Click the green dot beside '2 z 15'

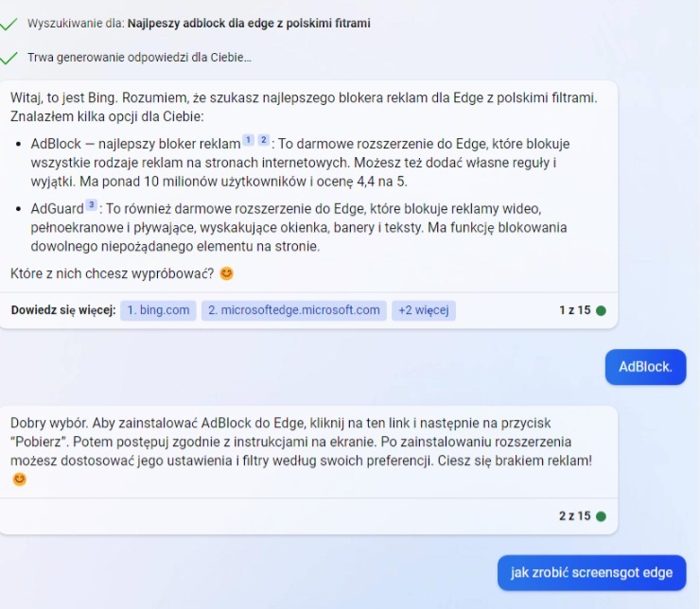pos(601,516)
